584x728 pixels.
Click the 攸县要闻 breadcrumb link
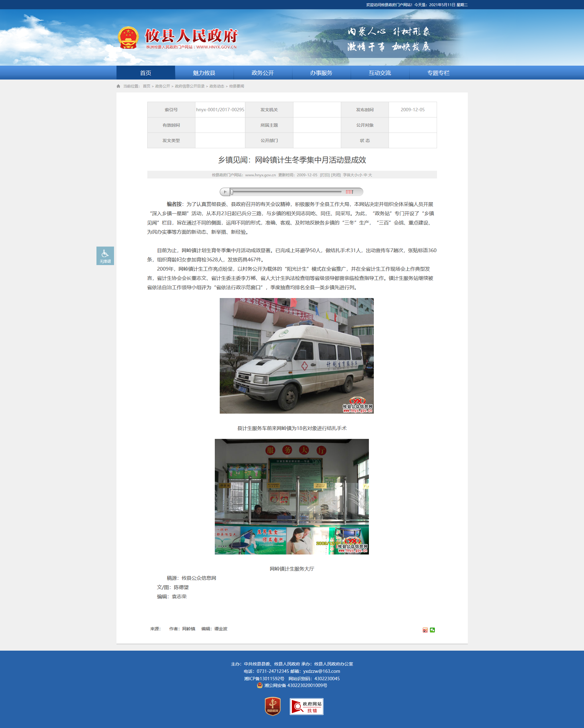[x=236, y=86]
